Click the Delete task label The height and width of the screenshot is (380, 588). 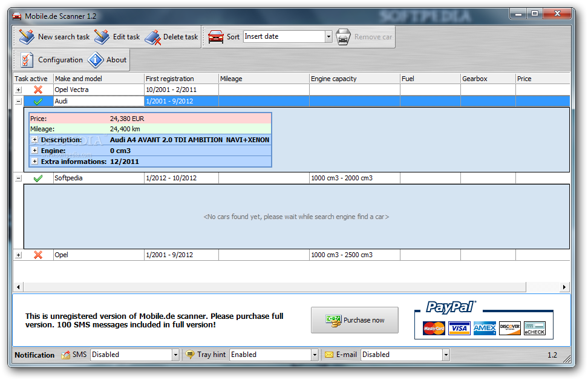(180, 37)
